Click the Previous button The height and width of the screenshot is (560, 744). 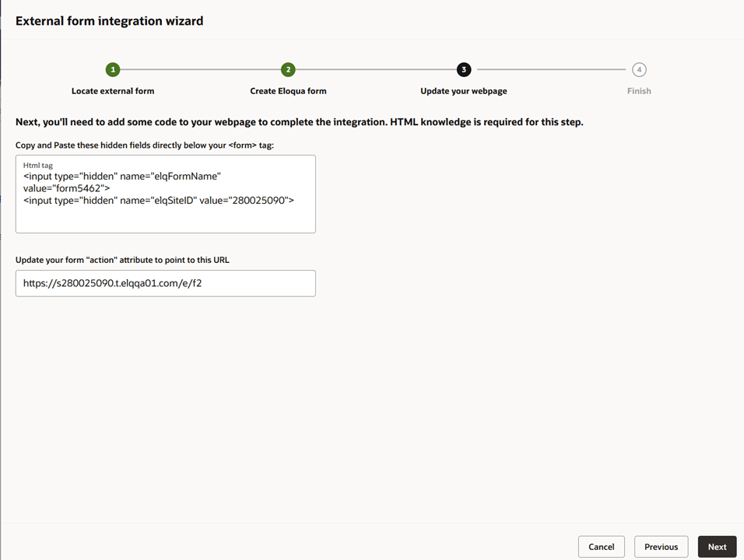tap(661, 547)
